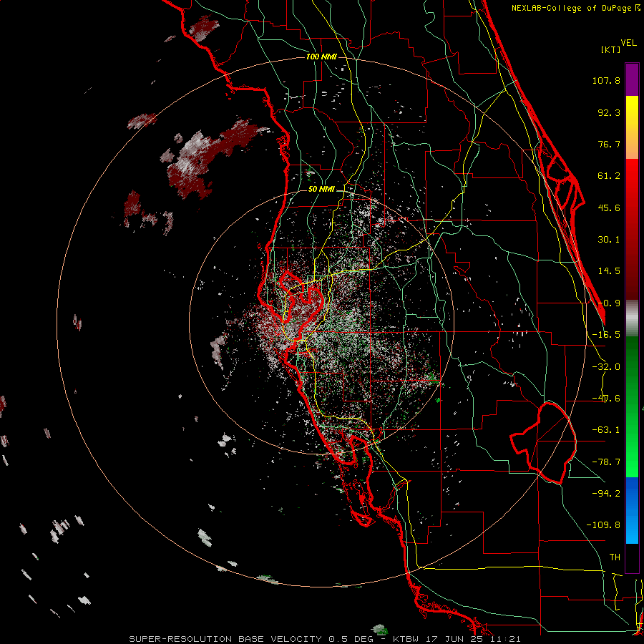Click the -94.2 legend value
This screenshot has width=644, height=644.
(x=606, y=493)
